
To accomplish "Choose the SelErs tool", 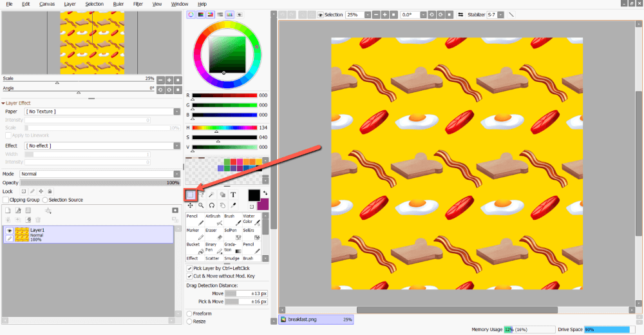I will pyautogui.click(x=252, y=234).
